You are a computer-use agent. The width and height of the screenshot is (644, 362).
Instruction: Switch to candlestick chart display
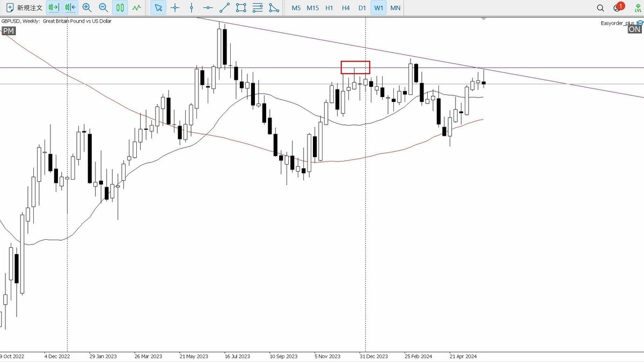click(120, 8)
